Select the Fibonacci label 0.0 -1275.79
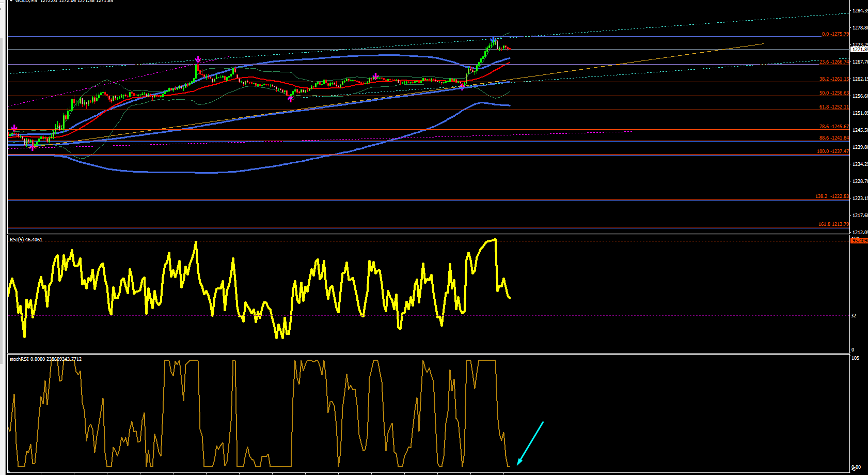This screenshot has width=868, height=475. tap(835, 34)
